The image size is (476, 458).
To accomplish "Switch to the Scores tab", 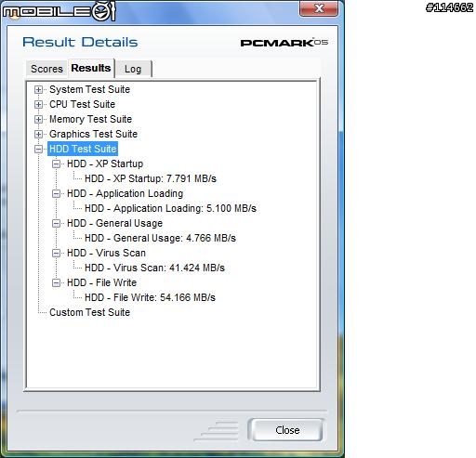I will coord(46,69).
